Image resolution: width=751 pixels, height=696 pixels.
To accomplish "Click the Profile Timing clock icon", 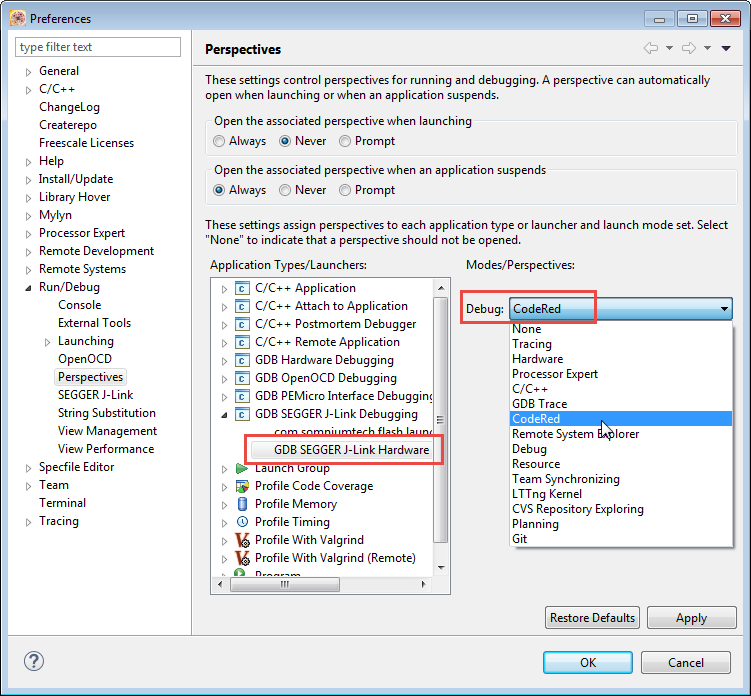I will [x=242, y=522].
